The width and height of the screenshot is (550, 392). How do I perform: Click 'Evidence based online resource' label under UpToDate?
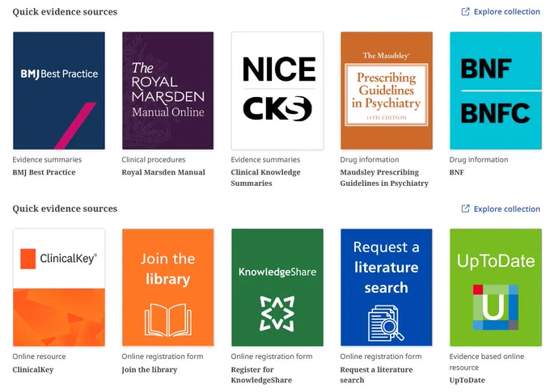coord(487,362)
